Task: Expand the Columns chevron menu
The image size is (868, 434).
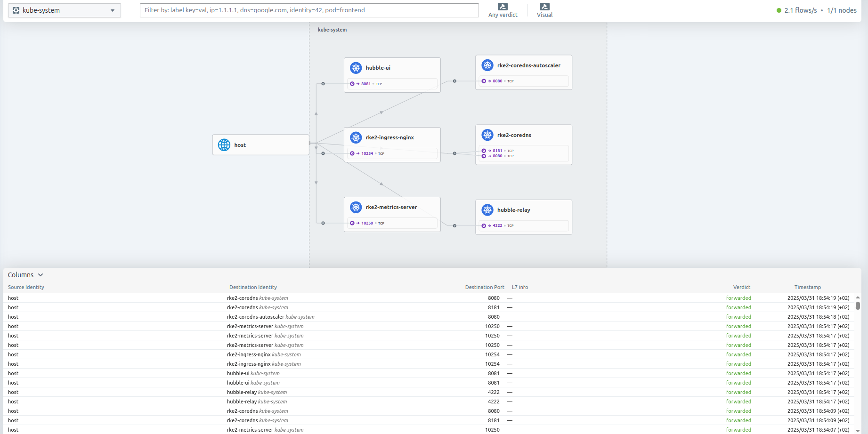Action: click(41, 275)
